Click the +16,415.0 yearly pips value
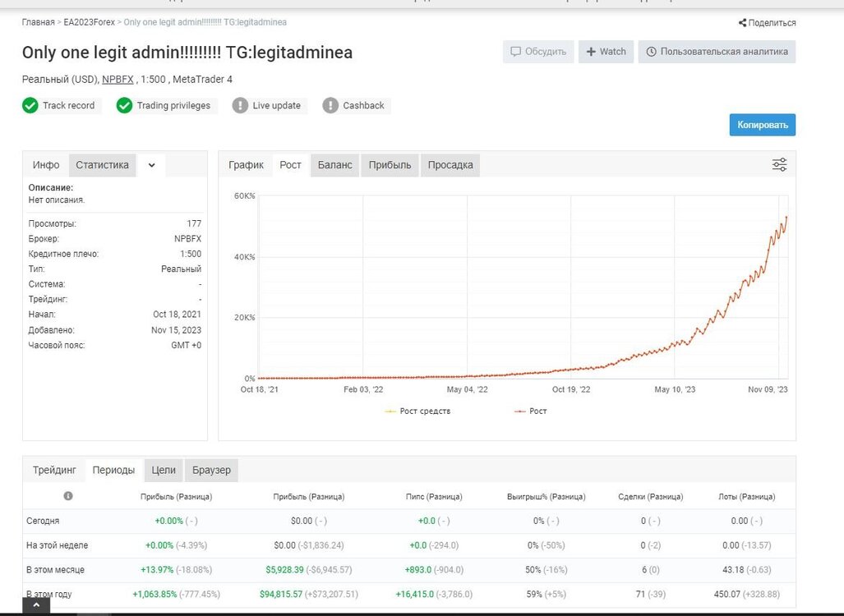 point(414,595)
